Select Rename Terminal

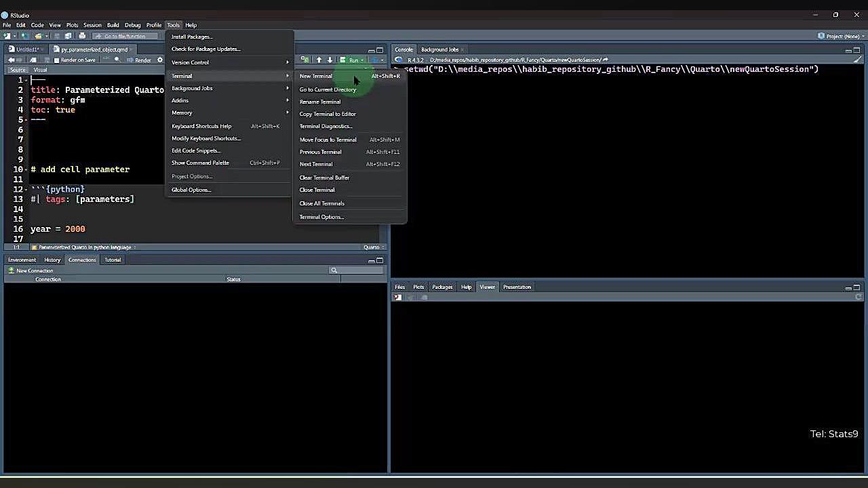(x=350, y=102)
